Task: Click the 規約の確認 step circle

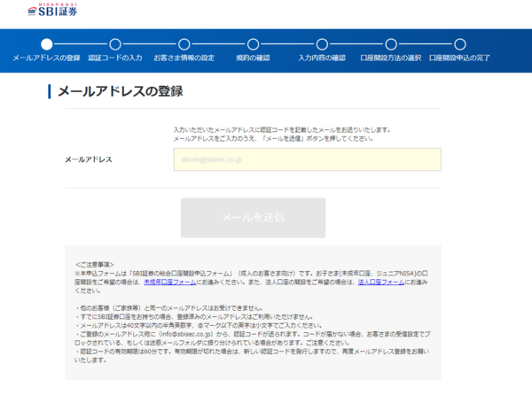Action: [x=253, y=44]
